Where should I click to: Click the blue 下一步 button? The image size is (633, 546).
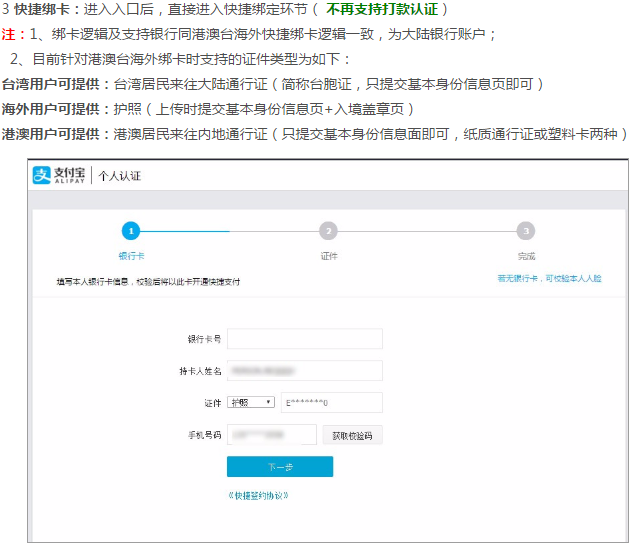pos(280,467)
